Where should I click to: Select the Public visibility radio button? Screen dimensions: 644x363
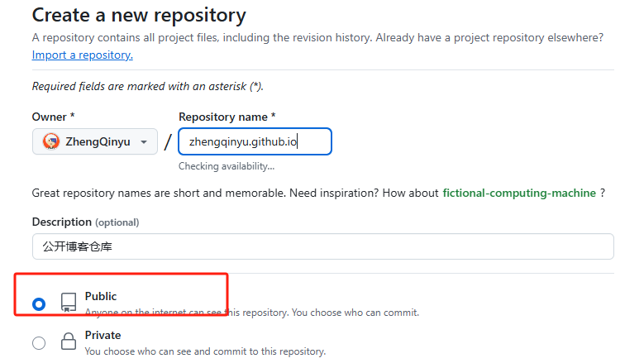pos(39,304)
